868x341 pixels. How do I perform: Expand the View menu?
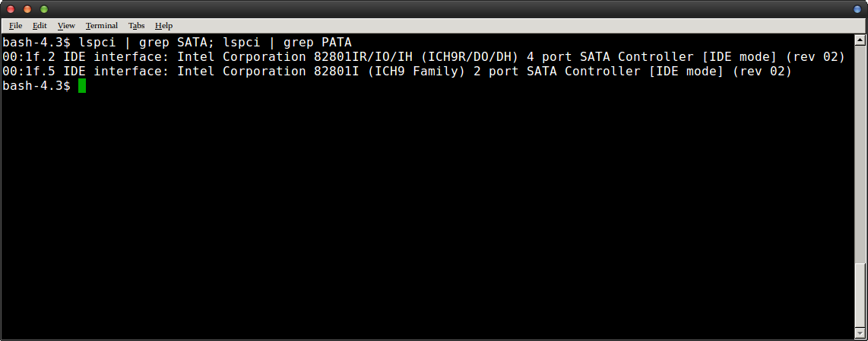pos(66,25)
